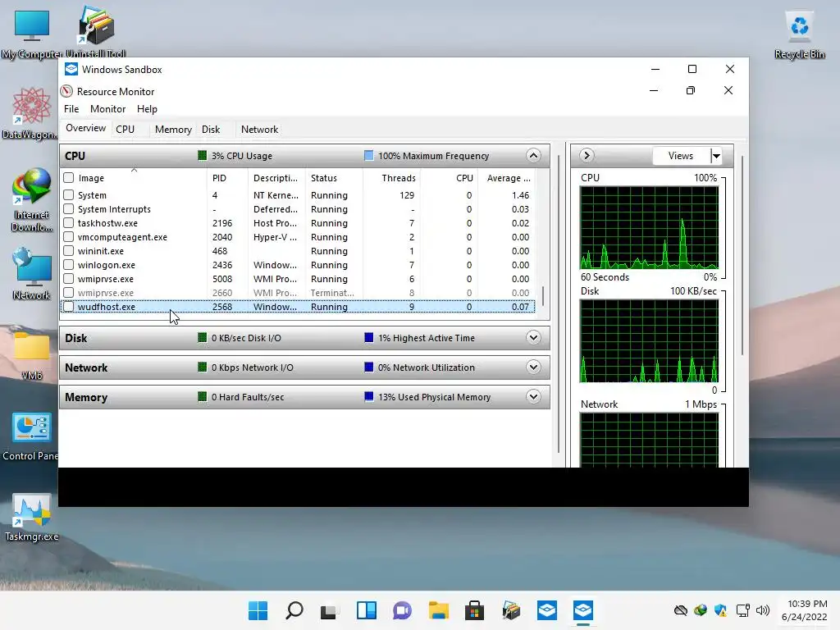Screen dimensions: 840x630
Task: Open My Computer desktop icon
Action: 32,34
